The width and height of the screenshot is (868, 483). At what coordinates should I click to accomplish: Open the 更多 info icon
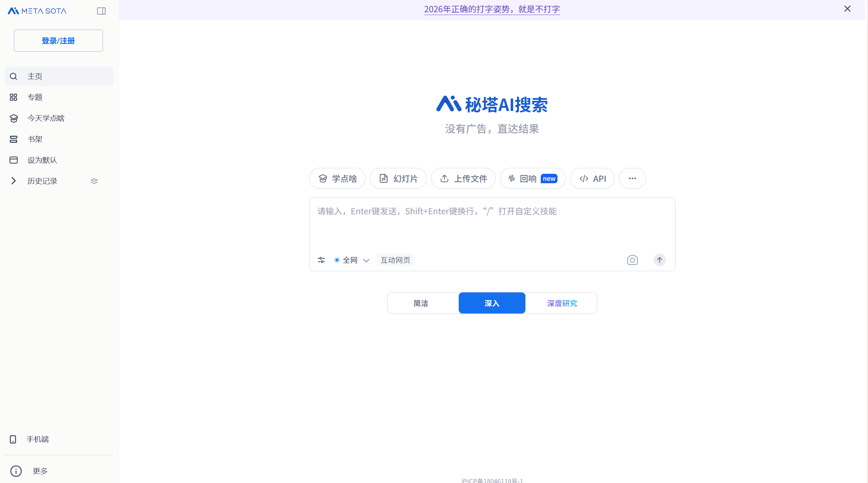point(16,471)
